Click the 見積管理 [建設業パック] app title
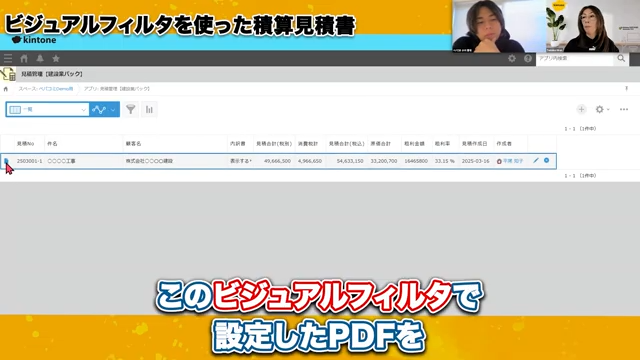Screen dimensions: 640x360 tap(52, 74)
